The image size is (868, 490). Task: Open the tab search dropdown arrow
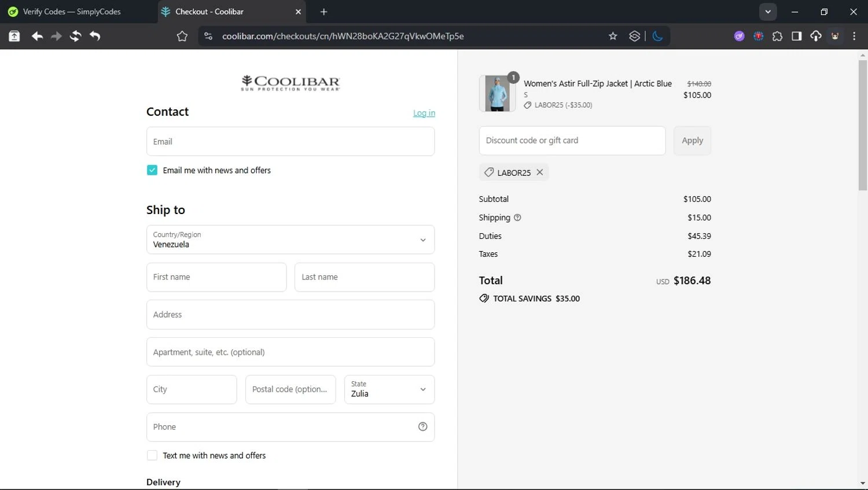(768, 12)
